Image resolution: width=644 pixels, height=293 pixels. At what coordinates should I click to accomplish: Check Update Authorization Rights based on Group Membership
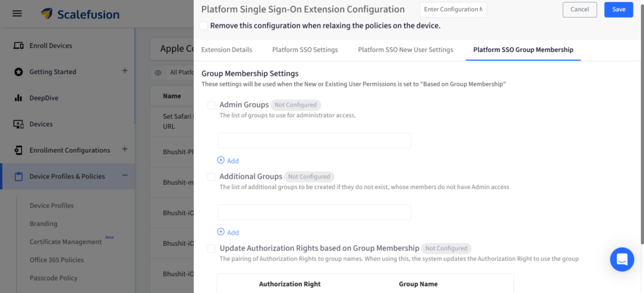(211, 248)
